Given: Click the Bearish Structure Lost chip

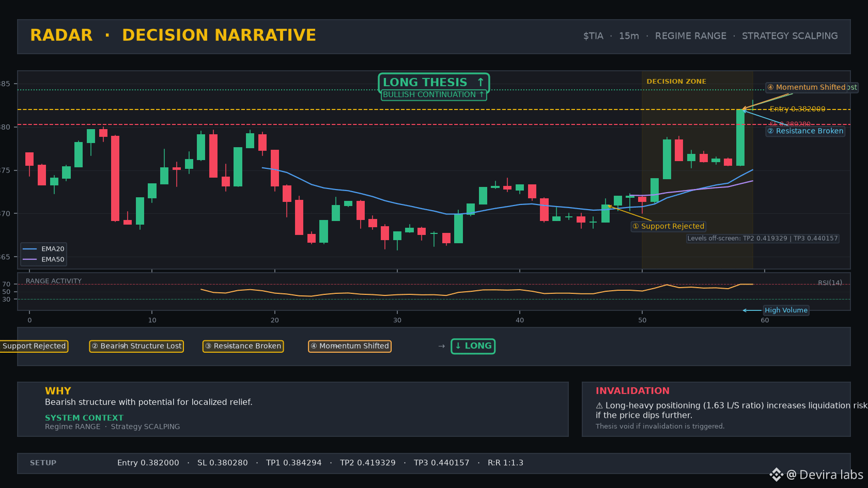Looking at the screenshot, I should coord(137,346).
